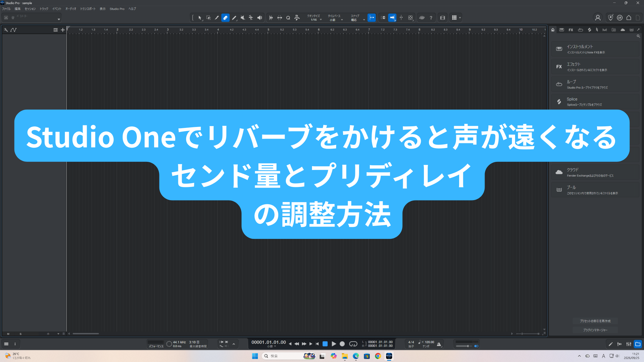Open the トラック menu
The image size is (644, 362).
coord(44,9)
